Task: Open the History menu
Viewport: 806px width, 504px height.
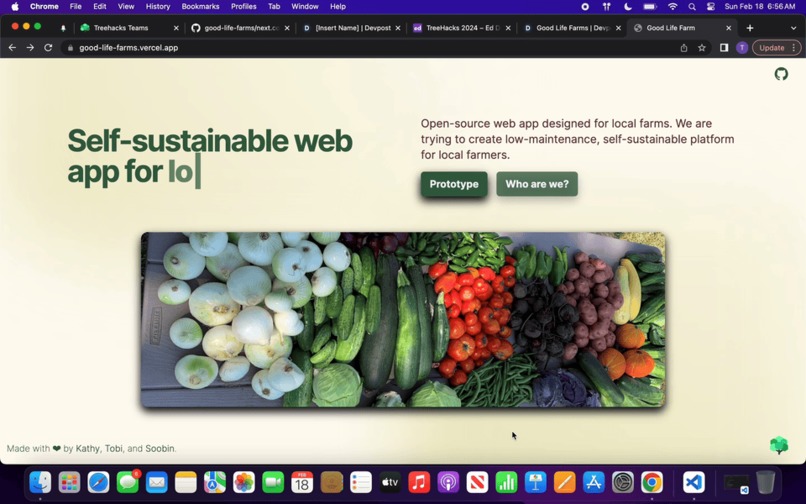Action: (158, 7)
